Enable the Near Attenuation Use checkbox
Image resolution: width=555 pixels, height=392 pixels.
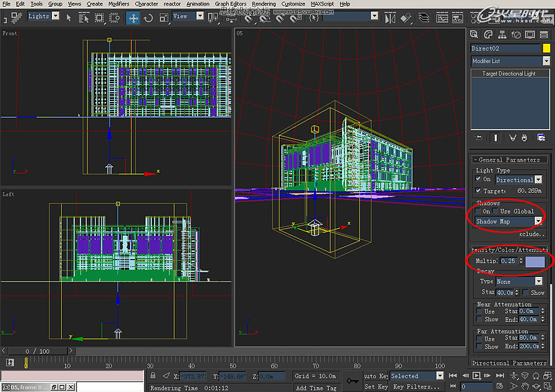point(479,312)
